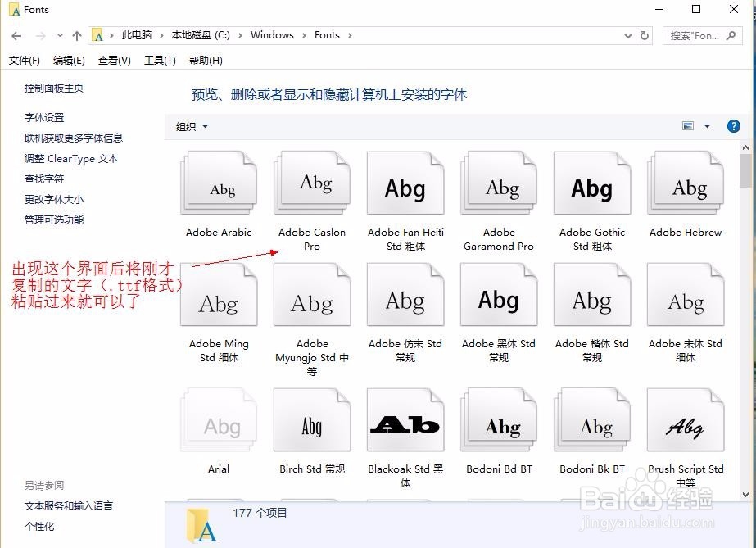Viewport: 756px width, 548px height.
Task: Open 字体设置 link
Action: coord(44,118)
